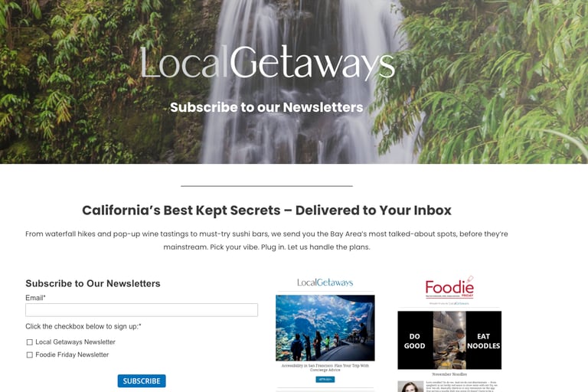Click the small LocalGetaways logo above aquarium image
588x392 pixels.
tap(325, 283)
